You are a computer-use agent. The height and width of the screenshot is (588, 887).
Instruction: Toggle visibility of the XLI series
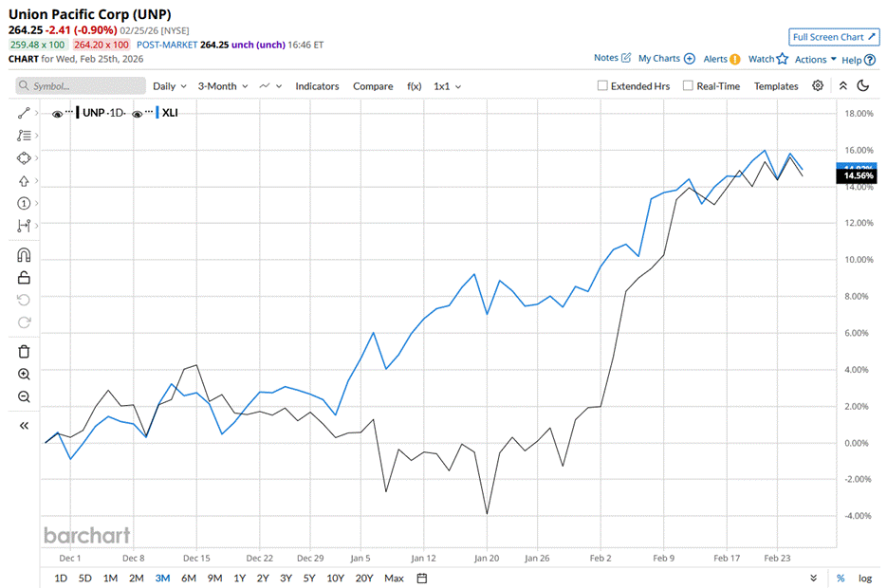click(x=137, y=114)
